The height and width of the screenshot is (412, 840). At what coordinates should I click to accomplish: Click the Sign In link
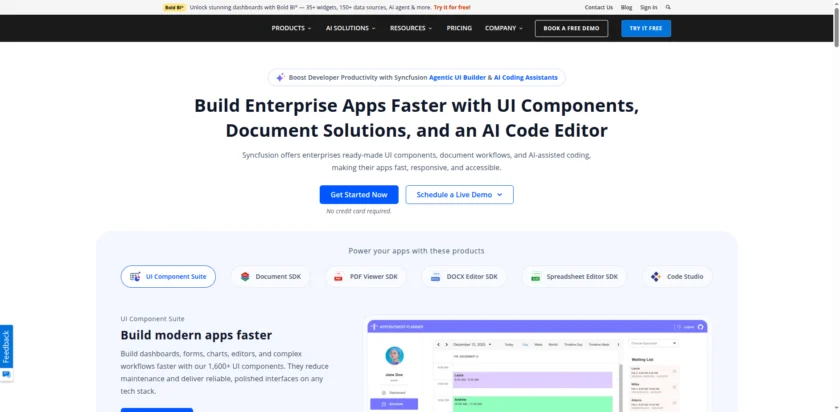[648, 8]
